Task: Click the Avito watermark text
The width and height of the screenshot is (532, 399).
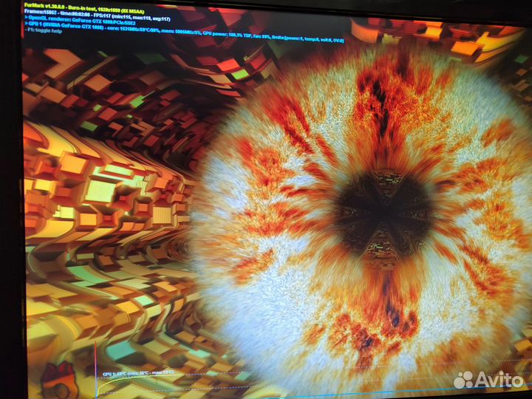Action: click(499, 380)
